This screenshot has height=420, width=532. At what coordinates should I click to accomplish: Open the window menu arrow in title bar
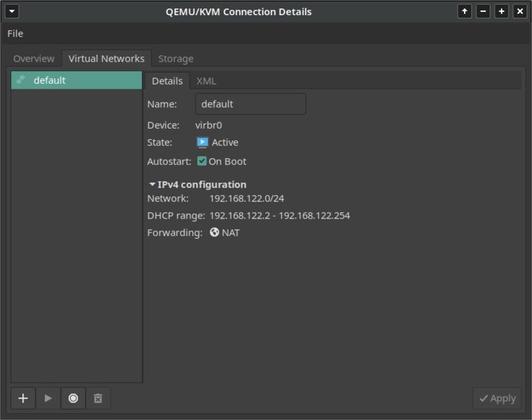click(x=12, y=11)
